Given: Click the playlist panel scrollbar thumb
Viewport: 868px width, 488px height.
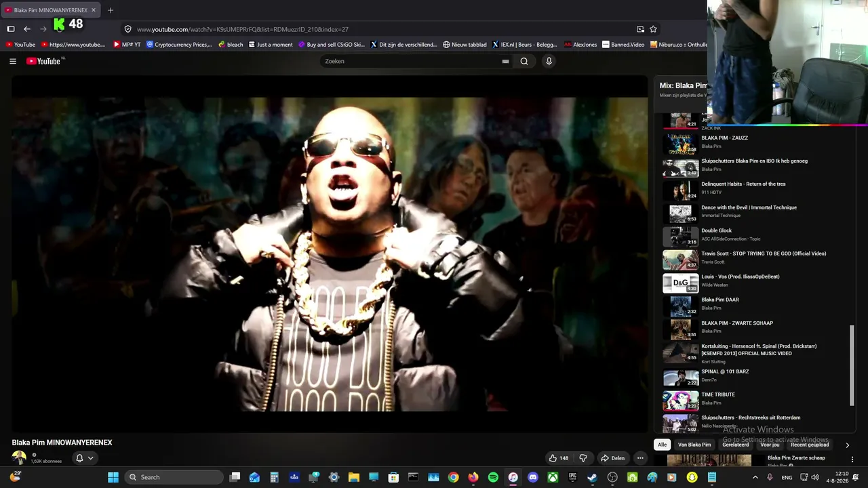Looking at the screenshot, I should [852, 365].
